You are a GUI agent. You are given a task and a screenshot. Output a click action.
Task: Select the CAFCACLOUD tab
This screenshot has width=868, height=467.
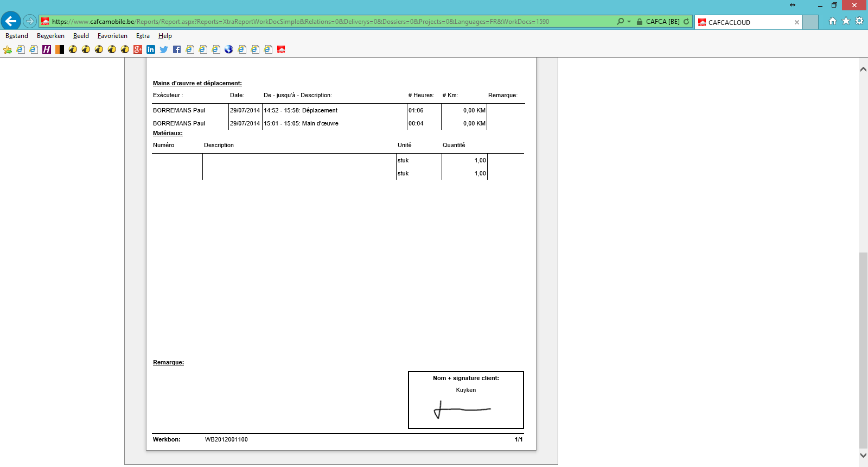[x=749, y=22]
